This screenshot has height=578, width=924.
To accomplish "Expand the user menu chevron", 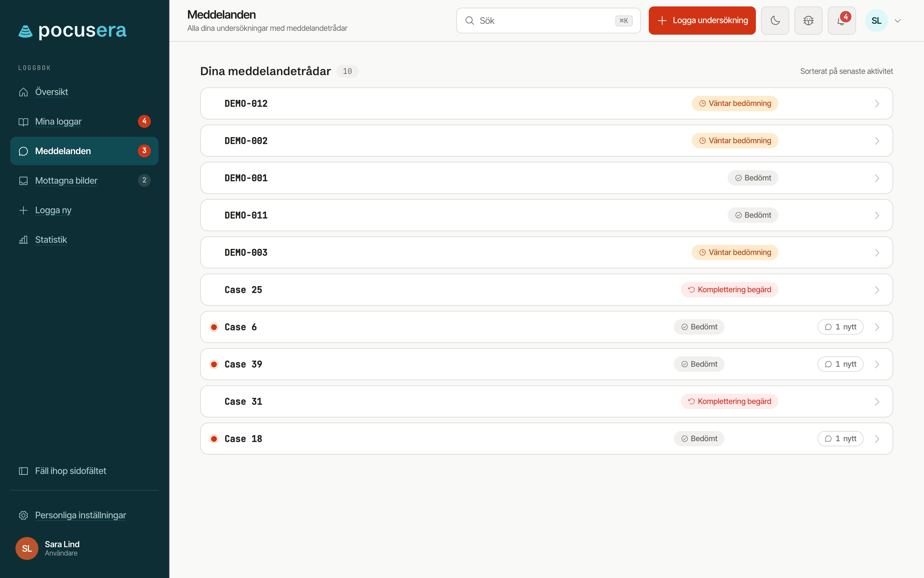I will 898,21.
